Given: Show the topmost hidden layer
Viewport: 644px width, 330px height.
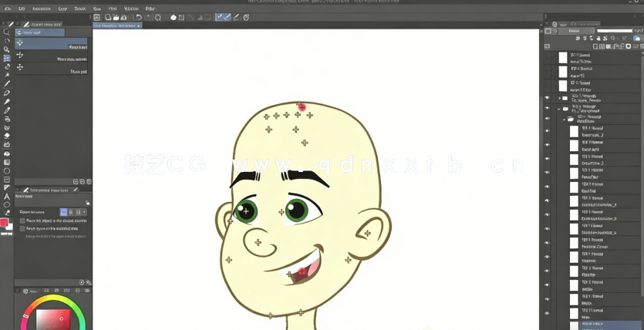Looking at the screenshot, I should tap(547, 58).
